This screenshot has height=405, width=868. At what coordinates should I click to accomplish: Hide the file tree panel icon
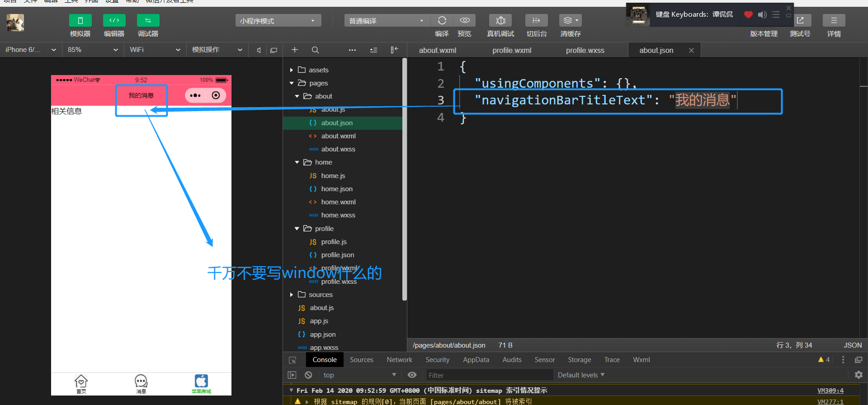tap(394, 50)
